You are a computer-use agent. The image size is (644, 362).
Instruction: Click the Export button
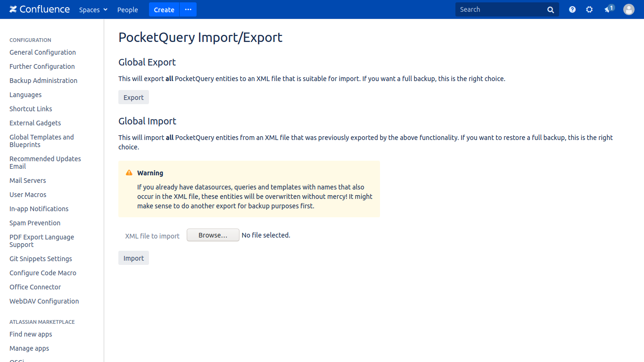pyautogui.click(x=133, y=98)
